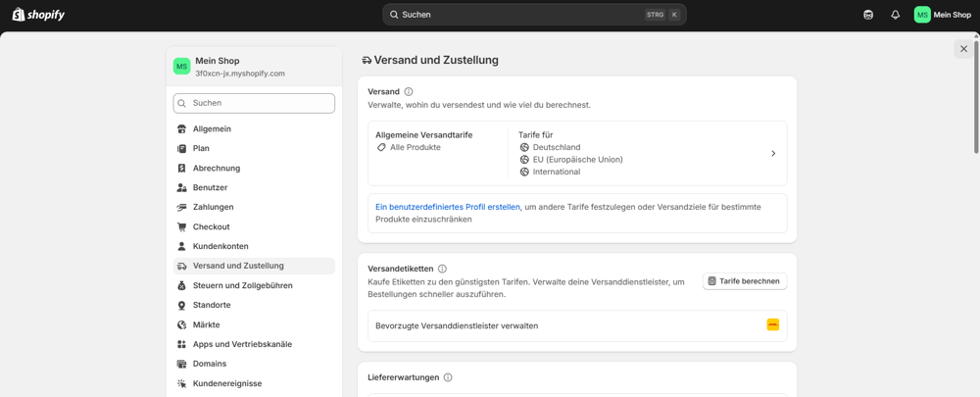Click the Tarife berechnen button

click(x=744, y=281)
